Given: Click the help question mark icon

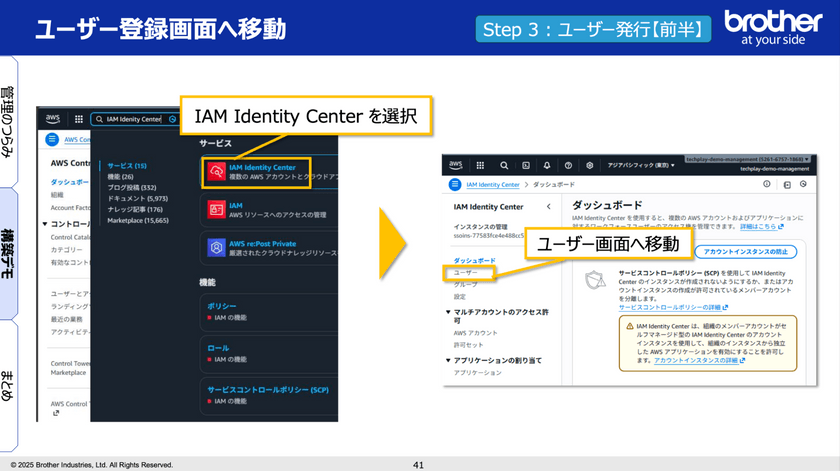Looking at the screenshot, I should 568,165.
